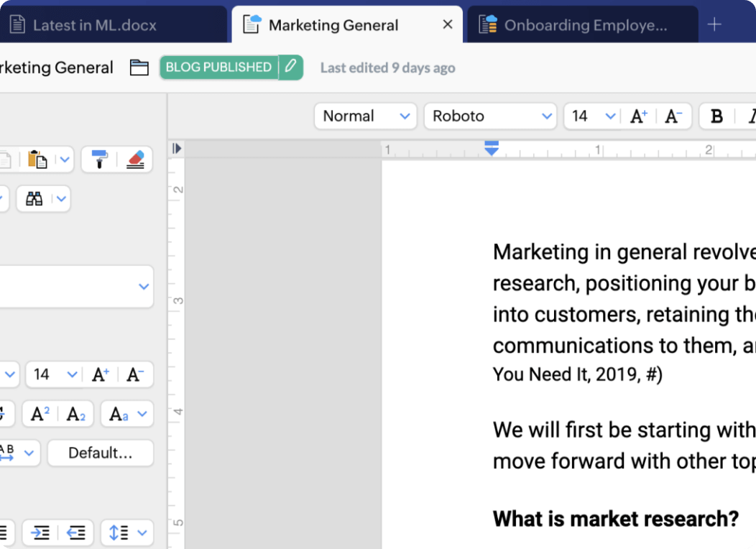The height and width of the screenshot is (549, 756).
Task: Apply superscript in the left panel
Action: (40, 414)
